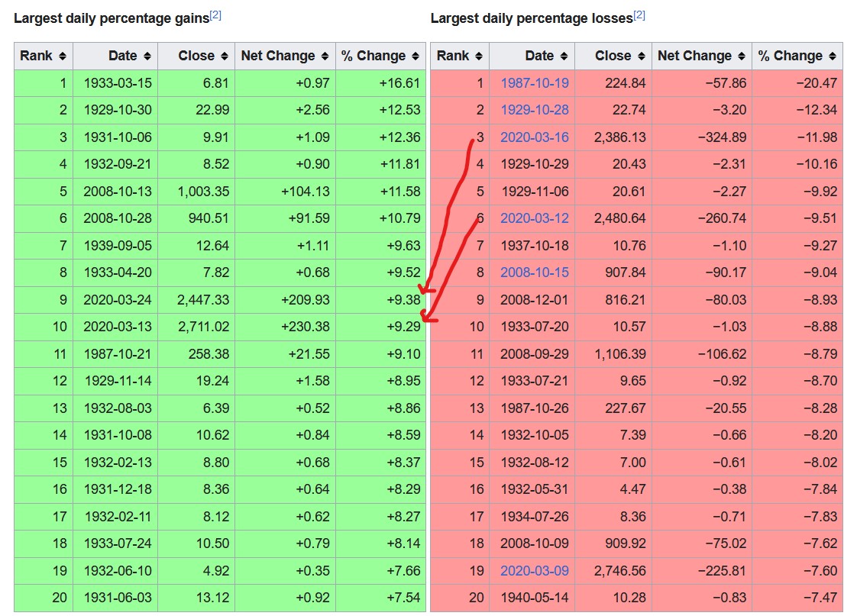Select the 2,386.13 close value

613,137
